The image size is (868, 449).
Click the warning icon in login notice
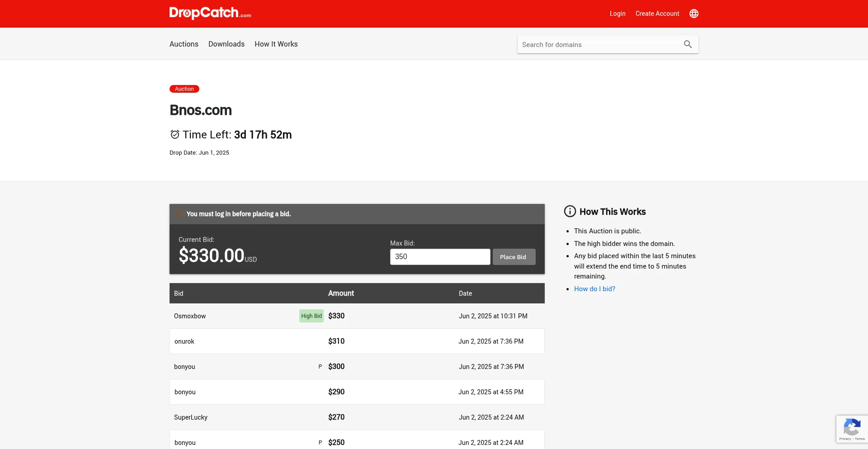179,214
